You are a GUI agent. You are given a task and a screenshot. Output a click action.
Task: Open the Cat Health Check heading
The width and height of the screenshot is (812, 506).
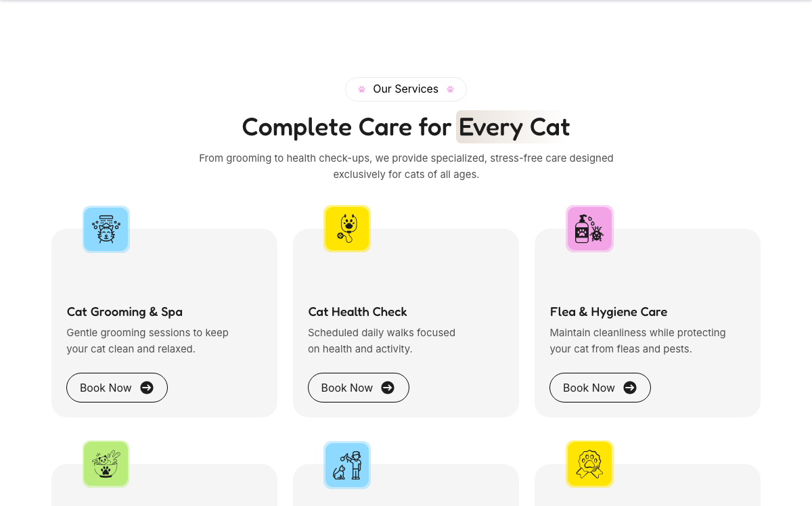tap(357, 312)
